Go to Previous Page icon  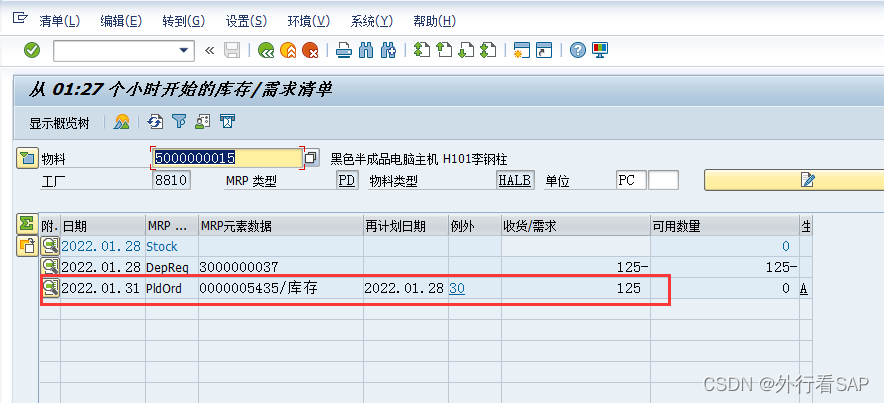(444, 50)
